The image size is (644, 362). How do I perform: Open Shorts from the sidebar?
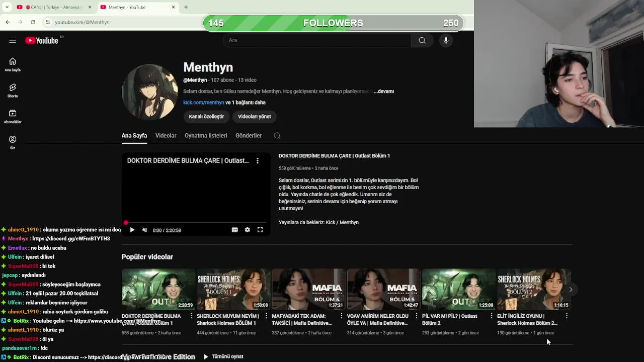(x=13, y=90)
